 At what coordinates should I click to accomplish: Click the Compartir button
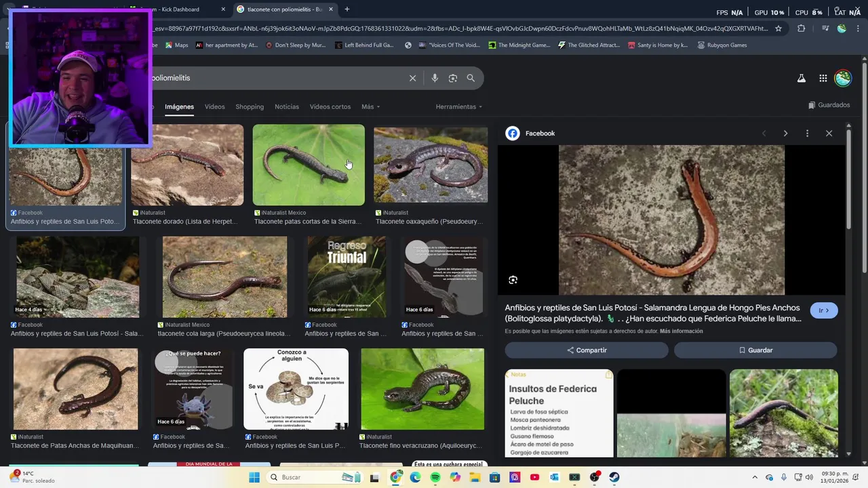pos(587,350)
